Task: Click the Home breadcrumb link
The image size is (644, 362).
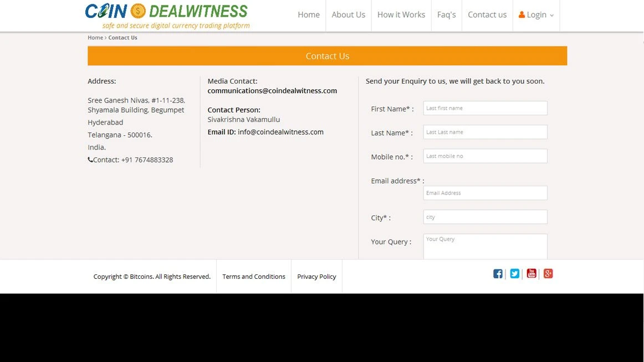Action: click(x=95, y=38)
